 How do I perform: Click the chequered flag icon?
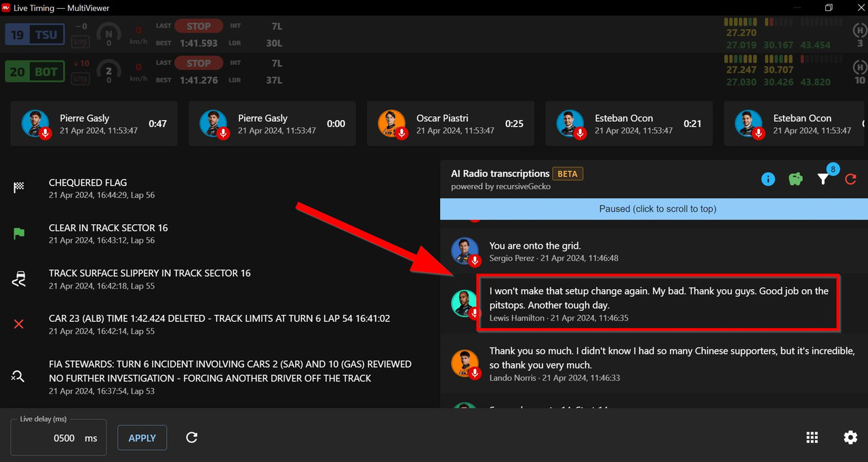click(19, 188)
